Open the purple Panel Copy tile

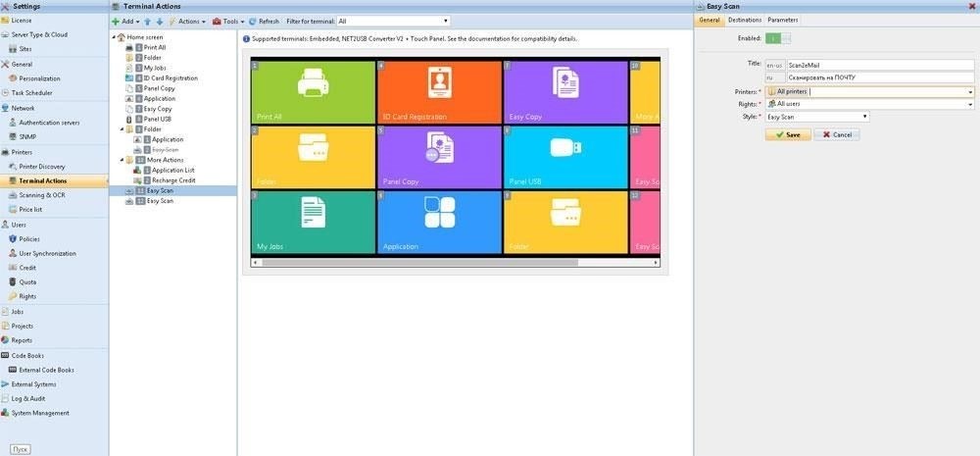[439, 157]
